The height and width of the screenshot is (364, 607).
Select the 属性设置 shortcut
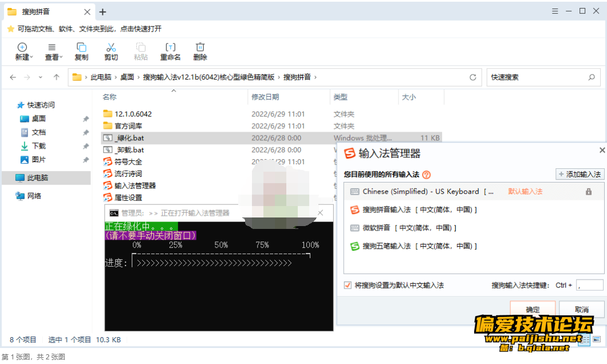123,198
